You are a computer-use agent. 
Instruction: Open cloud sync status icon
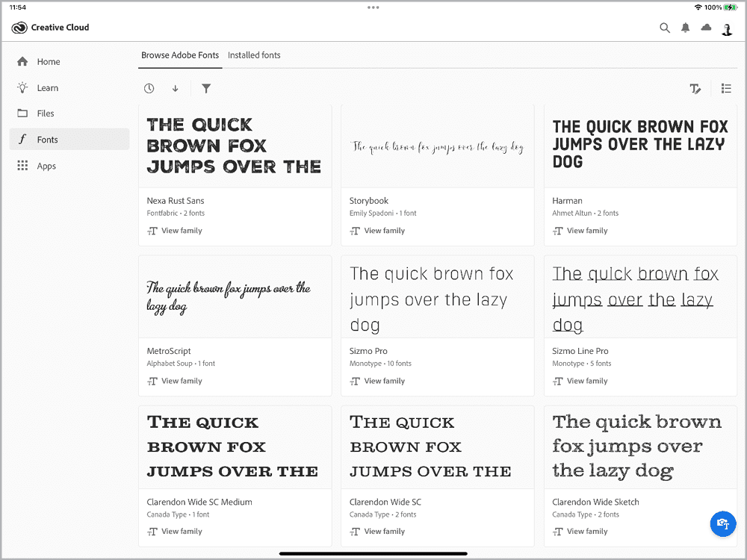click(x=706, y=28)
